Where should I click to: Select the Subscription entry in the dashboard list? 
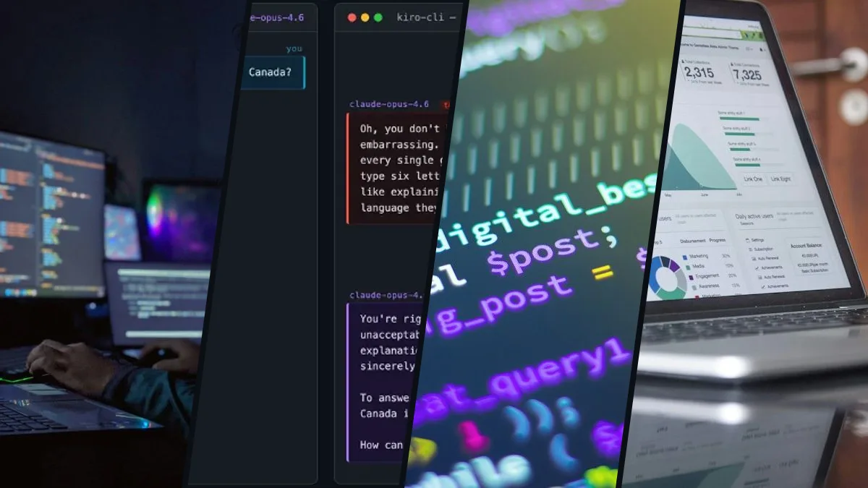coord(762,249)
